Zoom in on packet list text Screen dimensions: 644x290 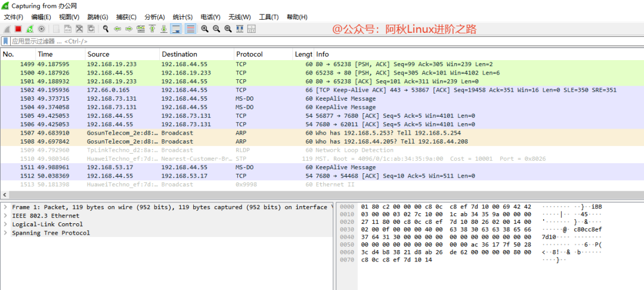tap(205, 29)
